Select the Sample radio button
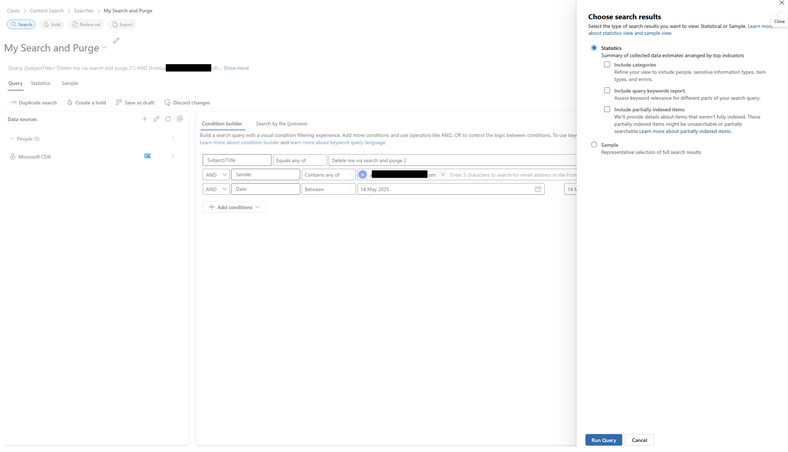Image resolution: width=788 pixels, height=452 pixels. [594, 145]
